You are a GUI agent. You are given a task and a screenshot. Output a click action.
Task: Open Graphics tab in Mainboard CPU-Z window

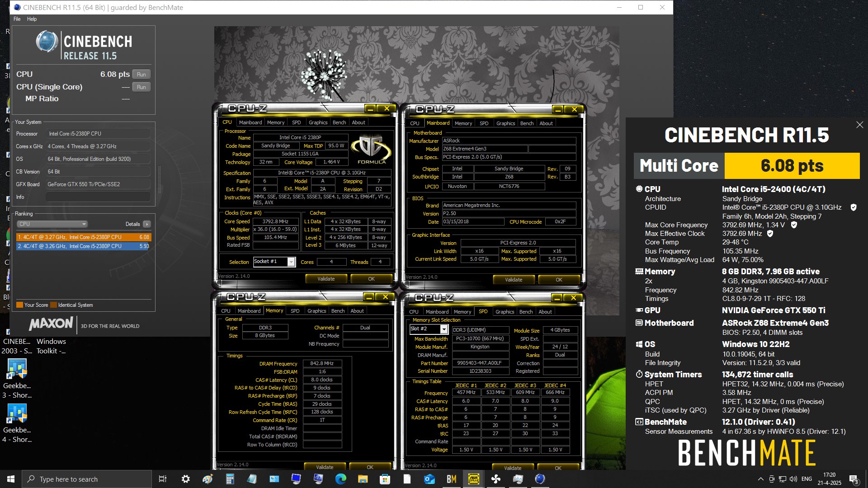click(x=505, y=123)
